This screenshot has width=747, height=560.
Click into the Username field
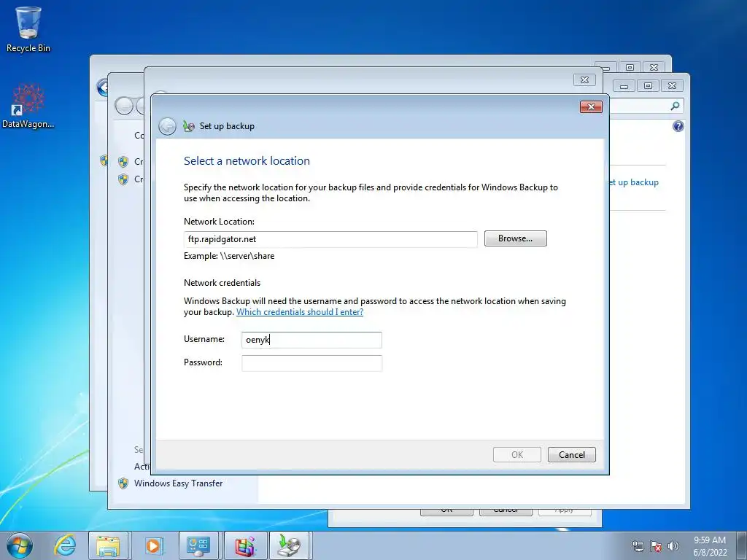point(311,340)
